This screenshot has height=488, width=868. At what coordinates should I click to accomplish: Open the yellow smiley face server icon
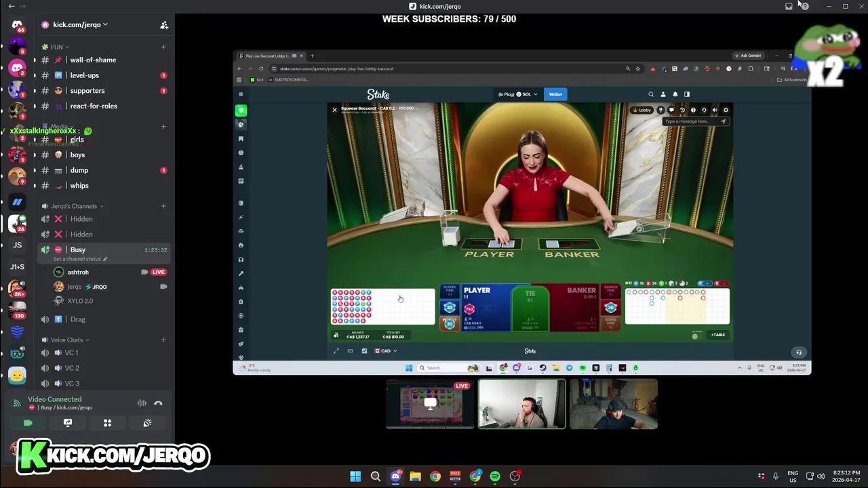pos(17,375)
